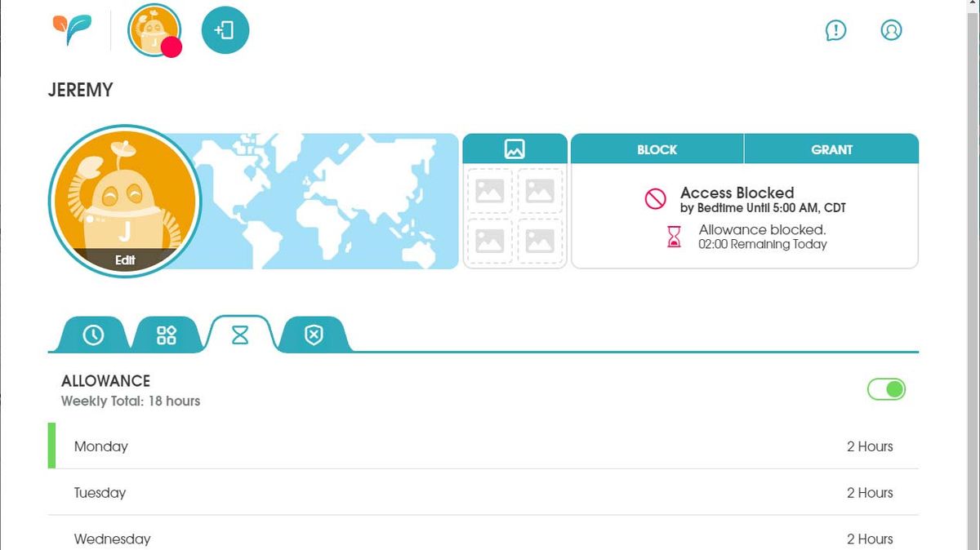Click Jeremy's avatar with notification badge
This screenshot has height=550, width=980.
click(x=154, y=29)
